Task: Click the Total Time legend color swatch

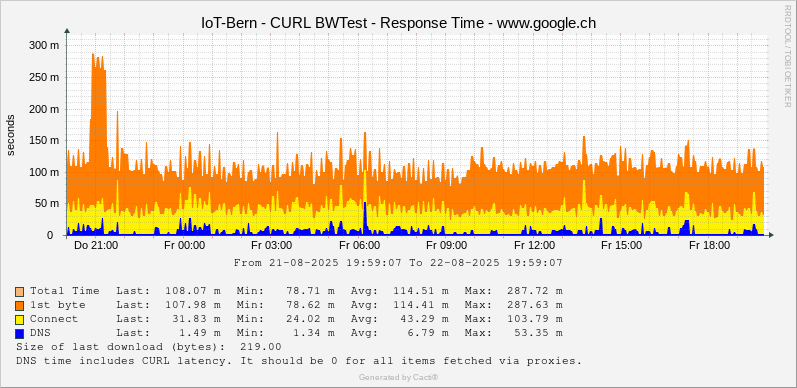Action: click(x=20, y=292)
